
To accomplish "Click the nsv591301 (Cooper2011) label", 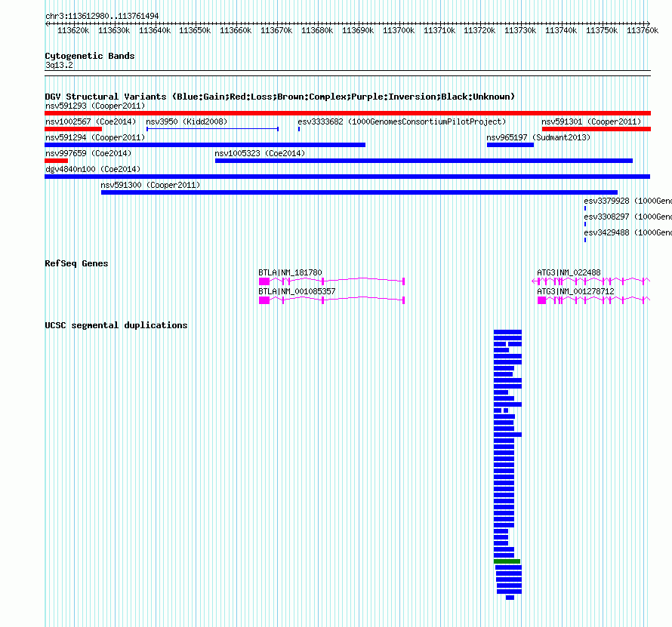I will 591,121.
